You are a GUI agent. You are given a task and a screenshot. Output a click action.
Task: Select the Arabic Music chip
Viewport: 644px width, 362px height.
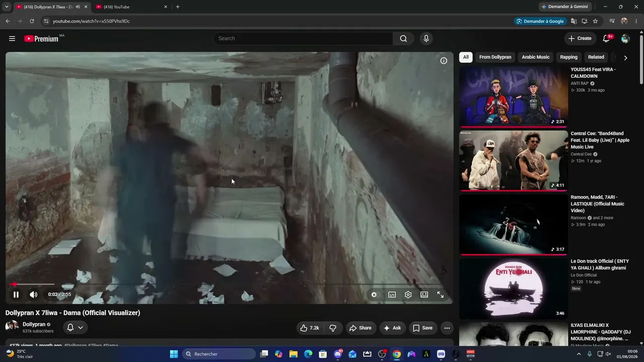[x=535, y=57]
